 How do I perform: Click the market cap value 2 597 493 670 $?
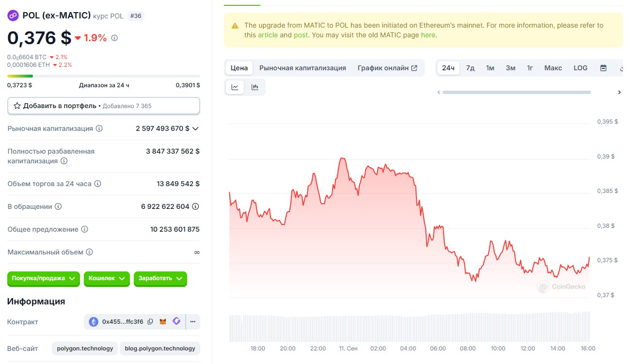pos(163,128)
